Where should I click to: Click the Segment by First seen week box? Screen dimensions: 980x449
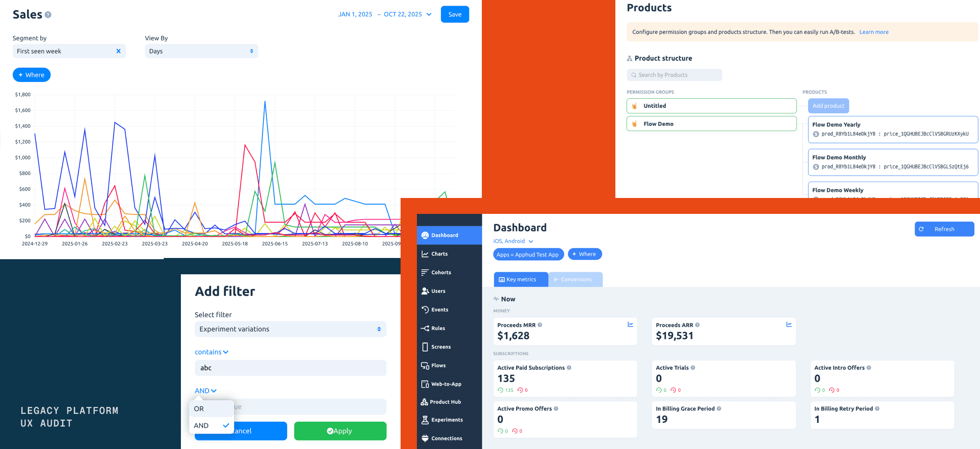click(69, 51)
